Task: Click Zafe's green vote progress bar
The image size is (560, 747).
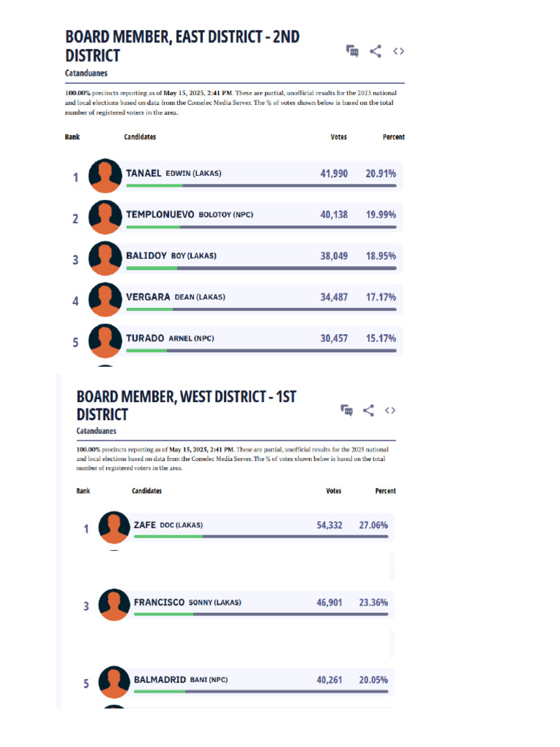Action: (168, 536)
